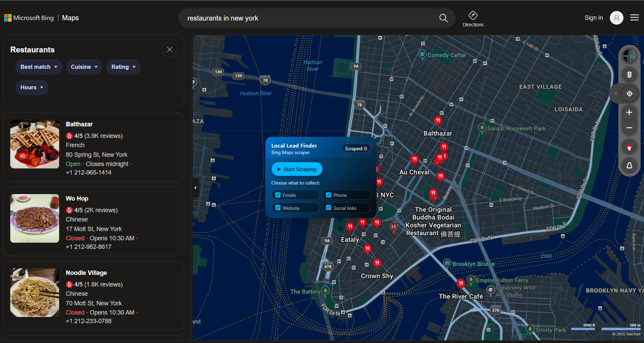The image size is (644, 343).
Task: Click the search magnifier icon
Action: 443,18
